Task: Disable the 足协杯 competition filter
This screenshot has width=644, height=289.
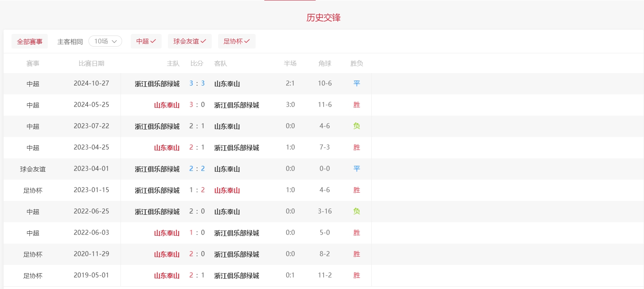Action: point(236,41)
